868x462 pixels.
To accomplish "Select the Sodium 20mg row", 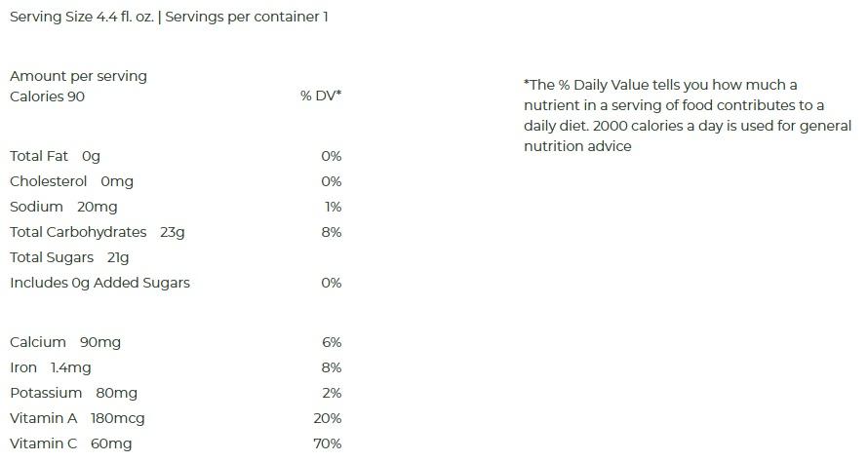I will coord(176,208).
